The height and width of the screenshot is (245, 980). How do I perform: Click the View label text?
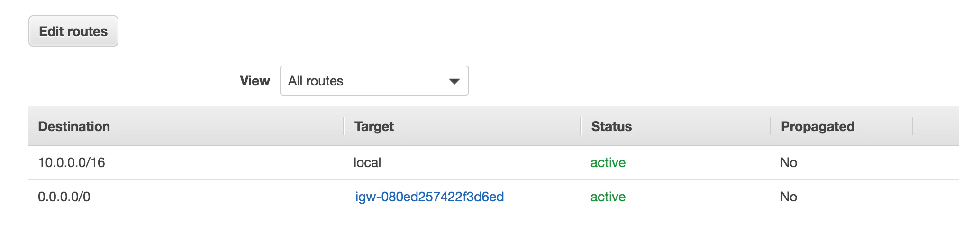point(254,81)
